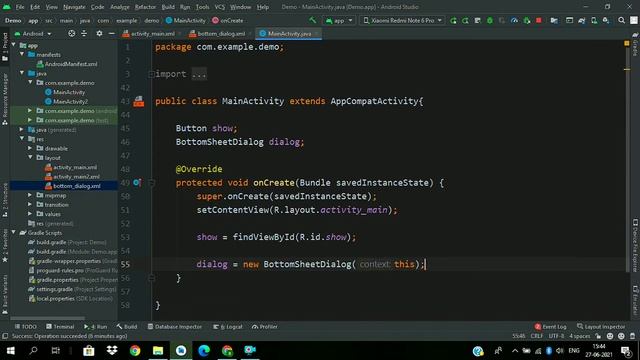Open the Build tool window

[x=127, y=327]
